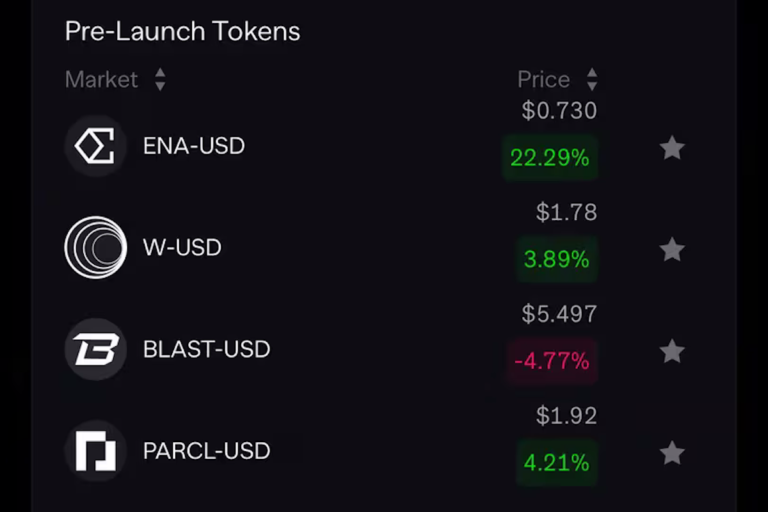The image size is (768, 512).
Task: Select the BLAST-USD market name
Action: [207, 349]
